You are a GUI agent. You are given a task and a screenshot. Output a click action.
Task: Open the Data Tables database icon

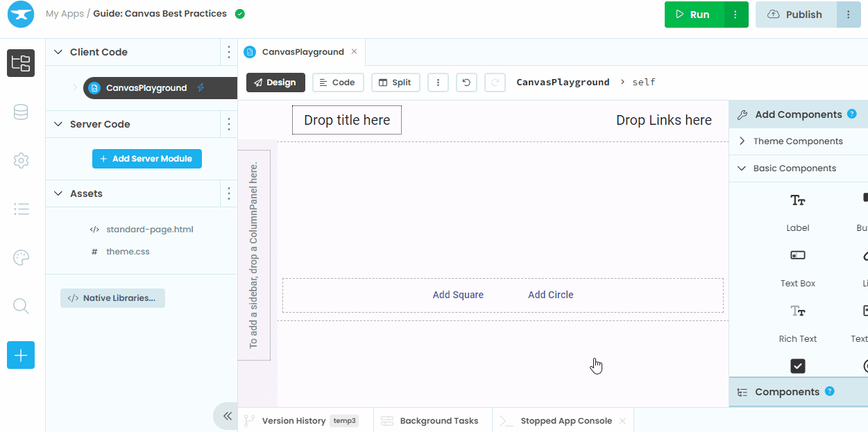tap(21, 112)
